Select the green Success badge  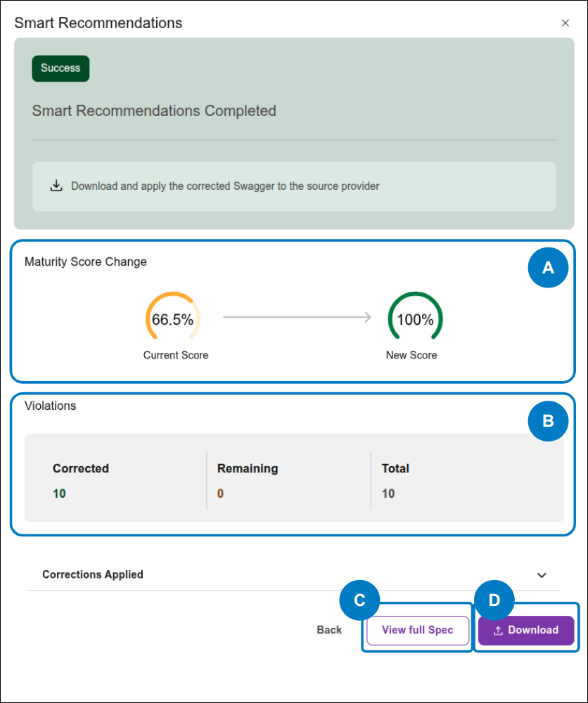[x=60, y=68]
